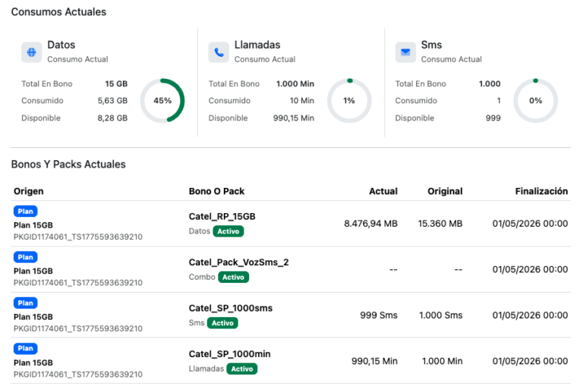The image size is (583, 392).
Task: Select the 0% Sms usage ring
Action: (535, 101)
